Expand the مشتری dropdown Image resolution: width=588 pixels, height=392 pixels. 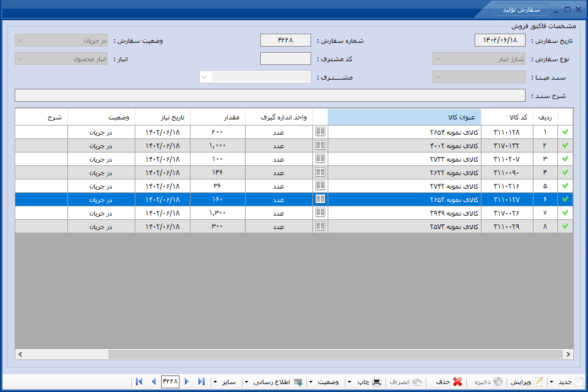205,77
